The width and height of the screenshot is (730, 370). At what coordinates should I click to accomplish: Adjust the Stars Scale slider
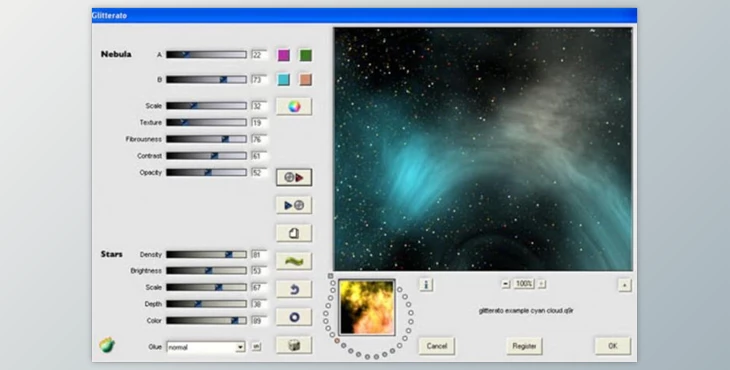point(206,288)
